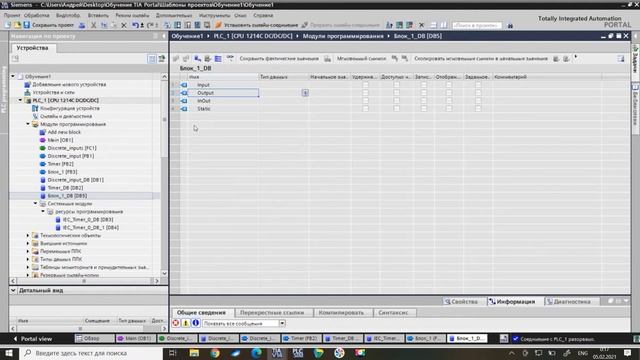Toggle retain checkbox for Static row
The image size is (640, 360).
365,109
